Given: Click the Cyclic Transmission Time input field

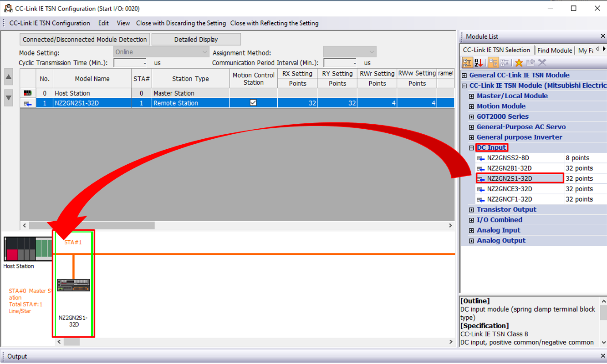Looking at the screenshot, I should 130,63.
